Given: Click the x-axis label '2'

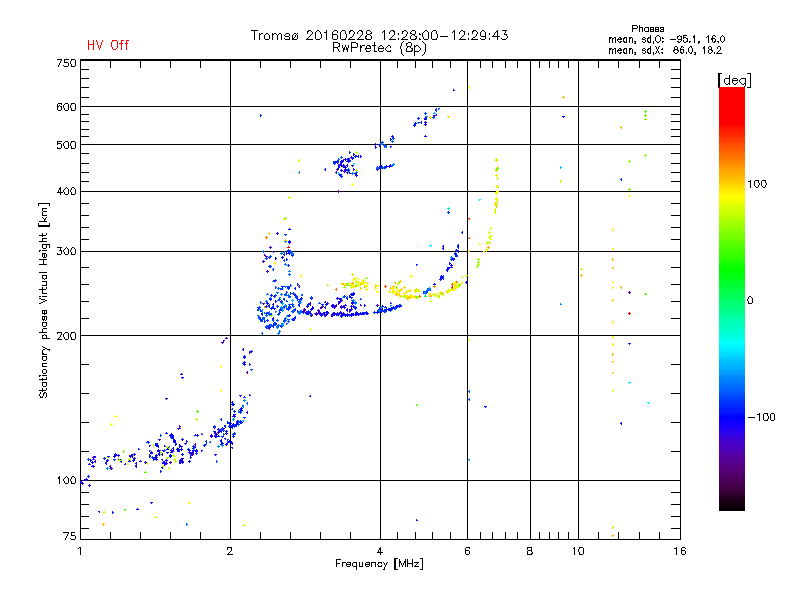Looking at the screenshot, I should tap(230, 551).
